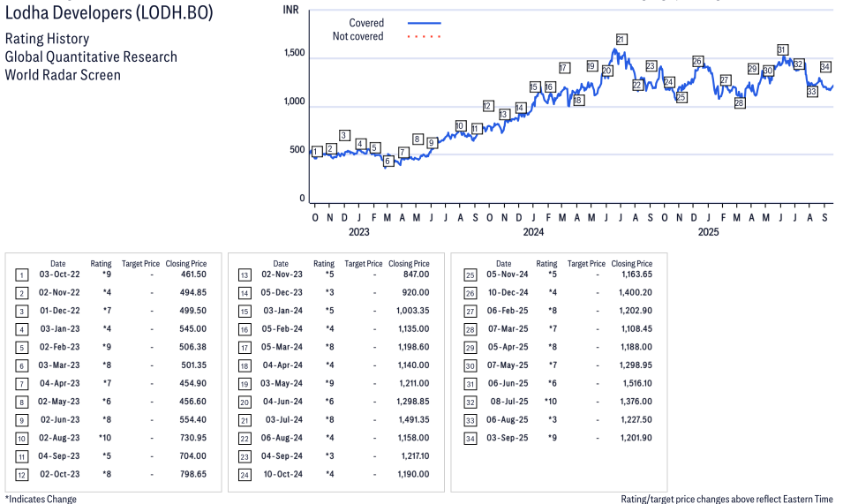This screenshot has height=504, width=843.
Task: Select chart marker 26 on the graph
Action: pos(697,61)
